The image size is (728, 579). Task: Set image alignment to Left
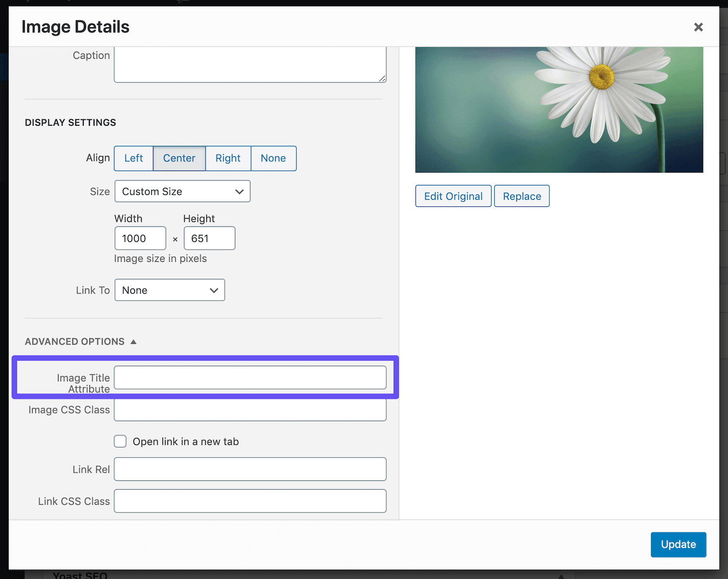pos(133,158)
